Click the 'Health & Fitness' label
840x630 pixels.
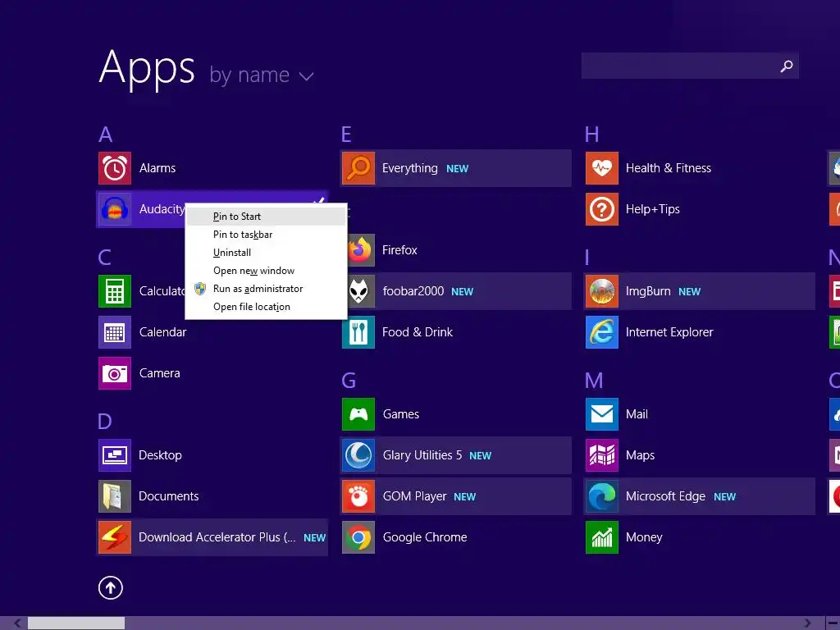(669, 168)
